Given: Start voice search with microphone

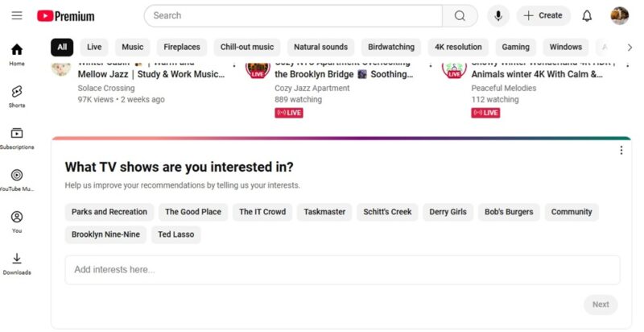Looking at the screenshot, I should [498, 15].
